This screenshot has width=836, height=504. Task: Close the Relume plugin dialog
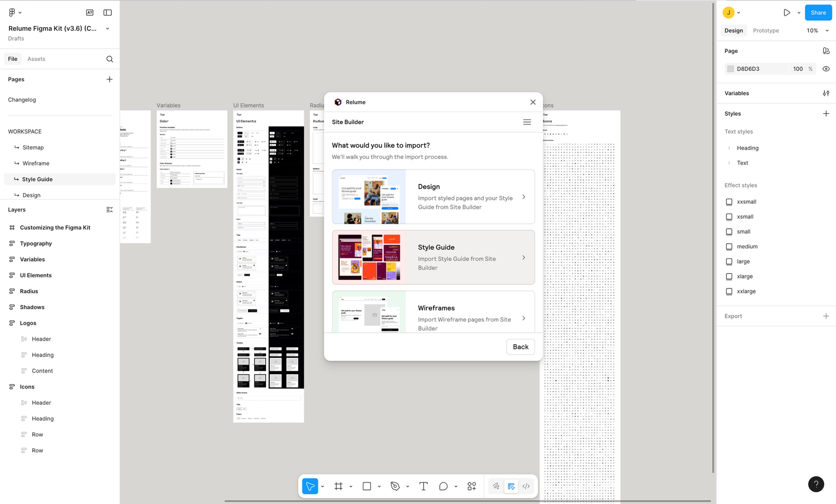[x=533, y=102]
